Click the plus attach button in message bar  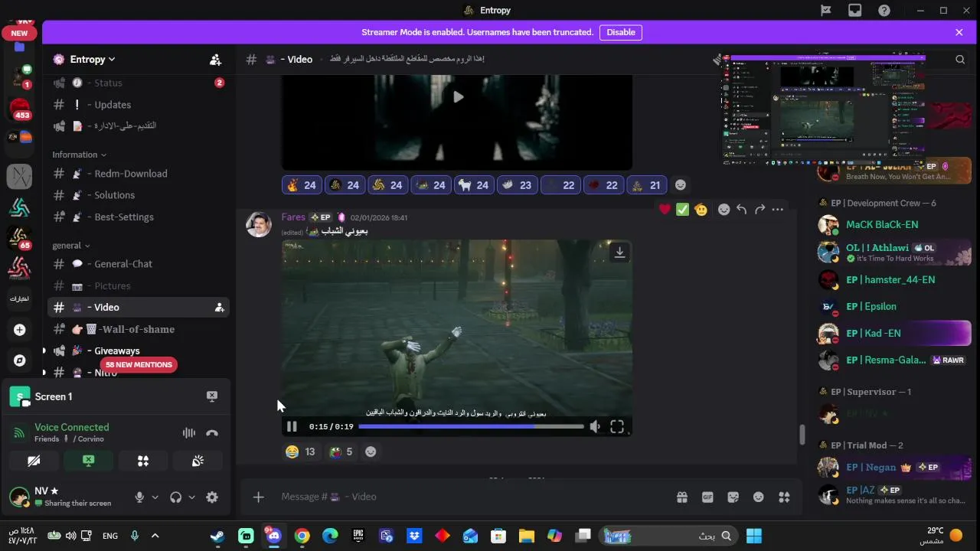coord(259,497)
